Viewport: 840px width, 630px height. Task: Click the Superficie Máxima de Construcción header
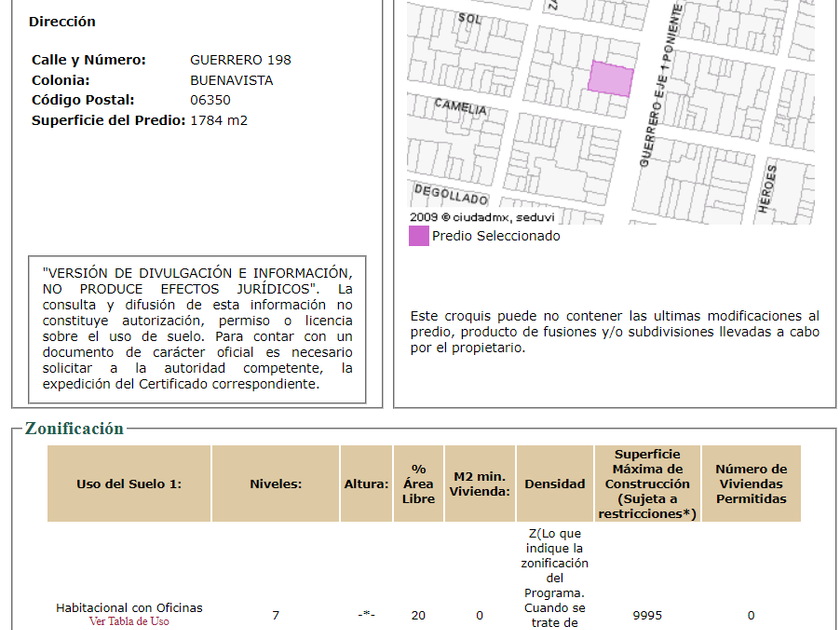[647, 484]
